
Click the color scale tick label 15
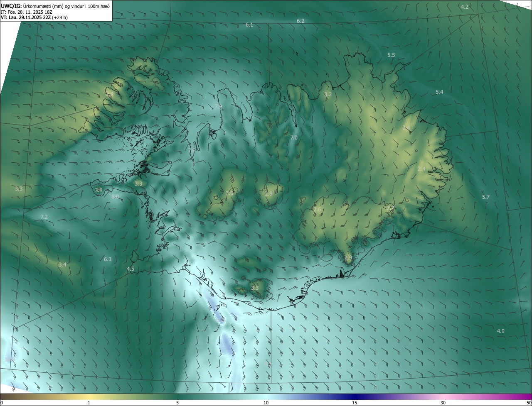coord(355,403)
